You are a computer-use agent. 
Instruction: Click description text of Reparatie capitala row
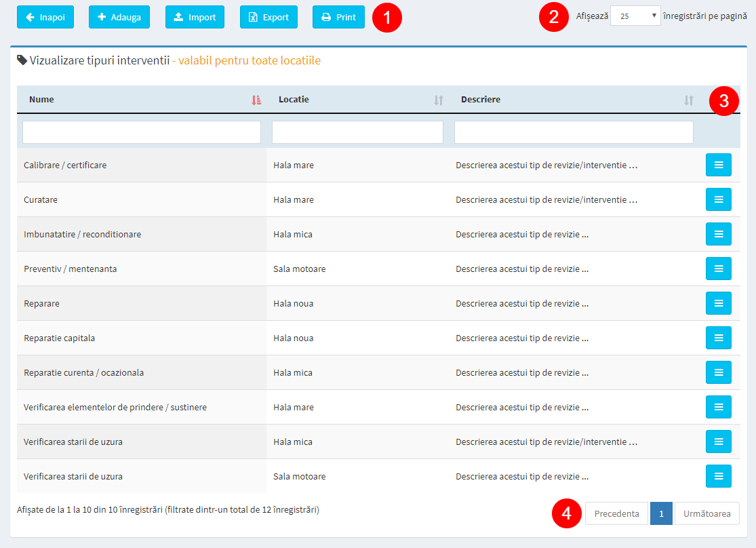click(522, 338)
